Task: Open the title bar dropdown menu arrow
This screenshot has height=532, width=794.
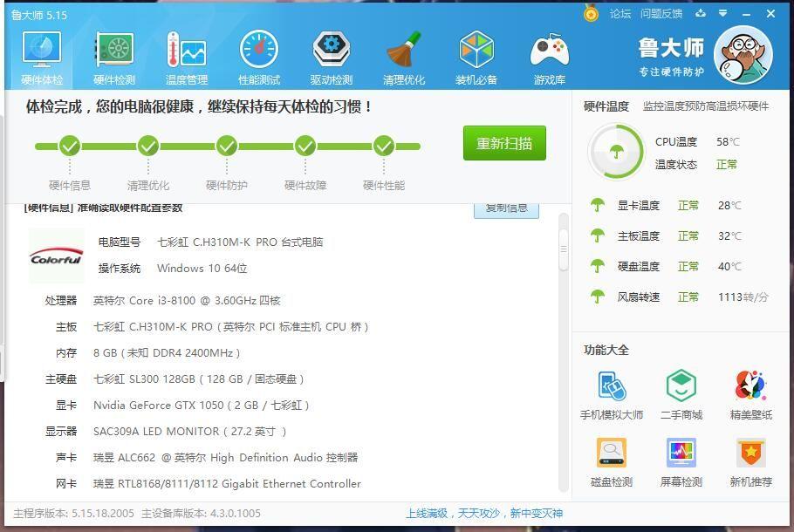Action: pyautogui.click(x=723, y=13)
